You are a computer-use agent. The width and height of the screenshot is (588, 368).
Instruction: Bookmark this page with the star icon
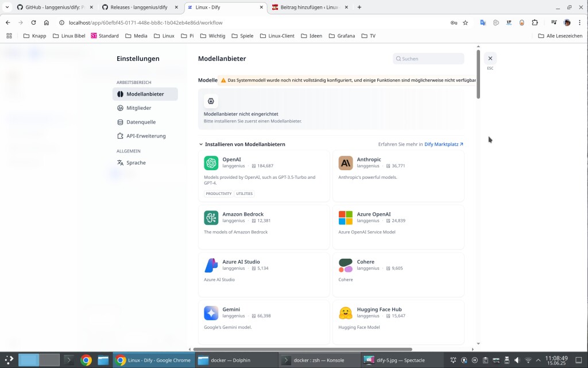(465, 22)
